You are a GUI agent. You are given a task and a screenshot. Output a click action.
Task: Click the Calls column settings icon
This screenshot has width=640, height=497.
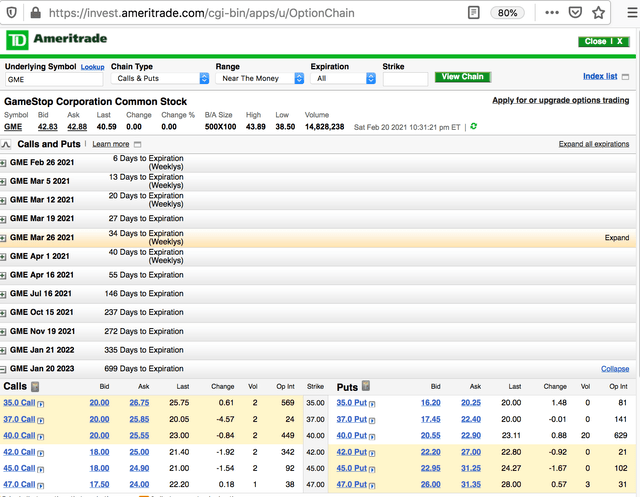click(x=36, y=386)
